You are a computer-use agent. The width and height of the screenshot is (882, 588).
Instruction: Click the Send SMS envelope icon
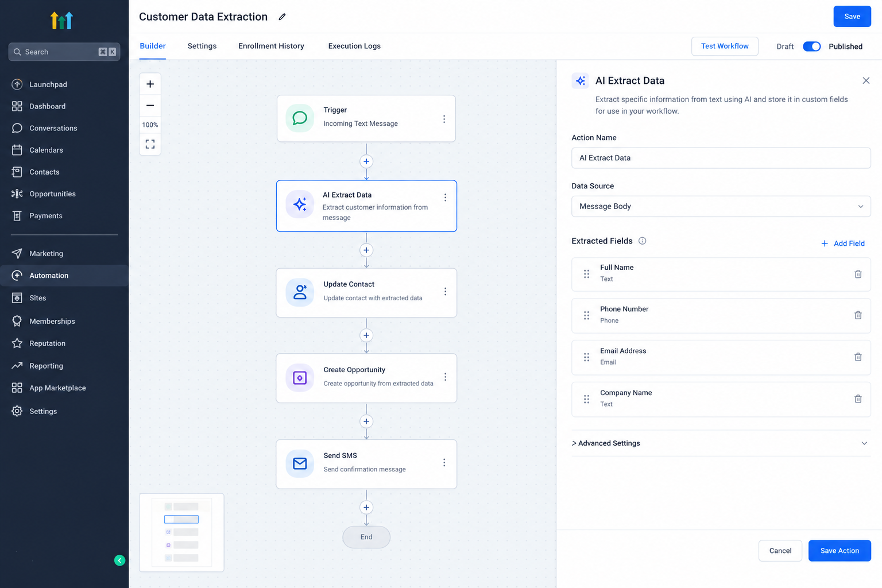point(300,463)
